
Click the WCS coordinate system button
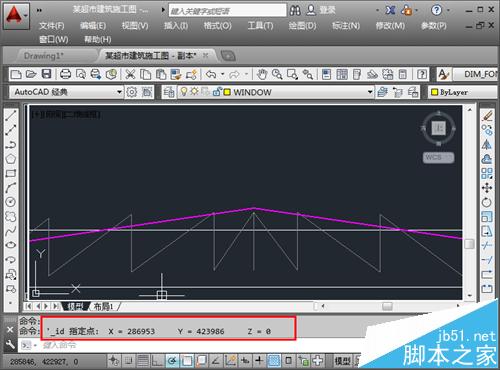[x=438, y=157]
